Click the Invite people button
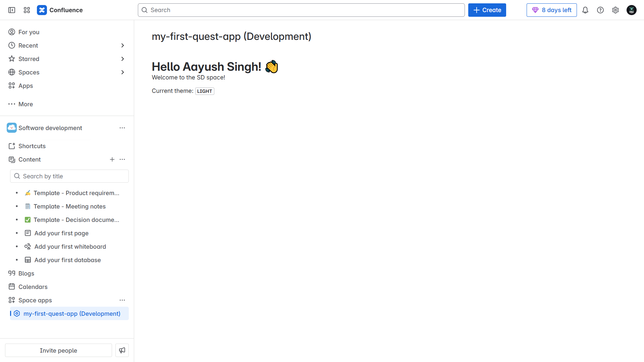Viewport: 644px width, 362px height. tap(58, 350)
